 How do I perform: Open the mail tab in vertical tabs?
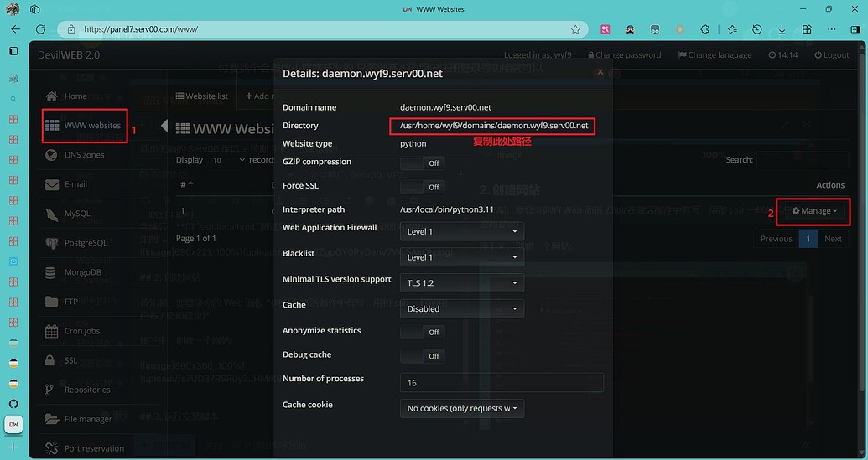[14, 261]
